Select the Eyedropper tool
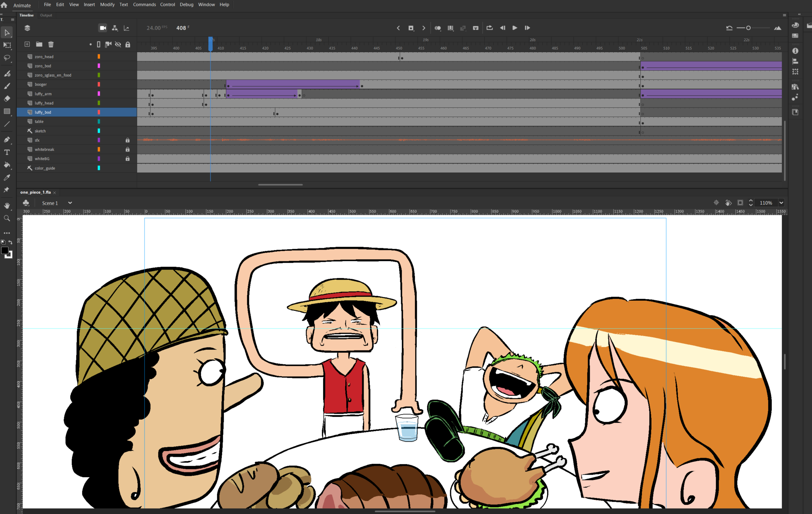Image resolution: width=812 pixels, height=514 pixels. (x=7, y=178)
